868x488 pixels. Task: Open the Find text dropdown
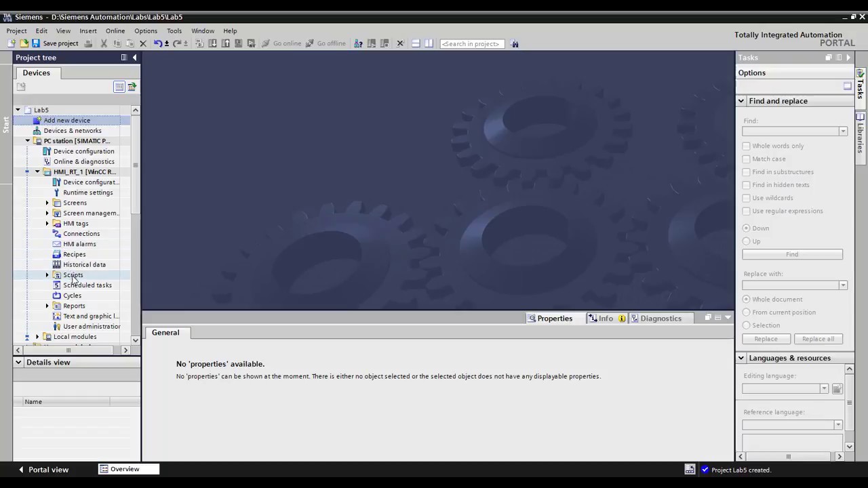pos(843,131)
